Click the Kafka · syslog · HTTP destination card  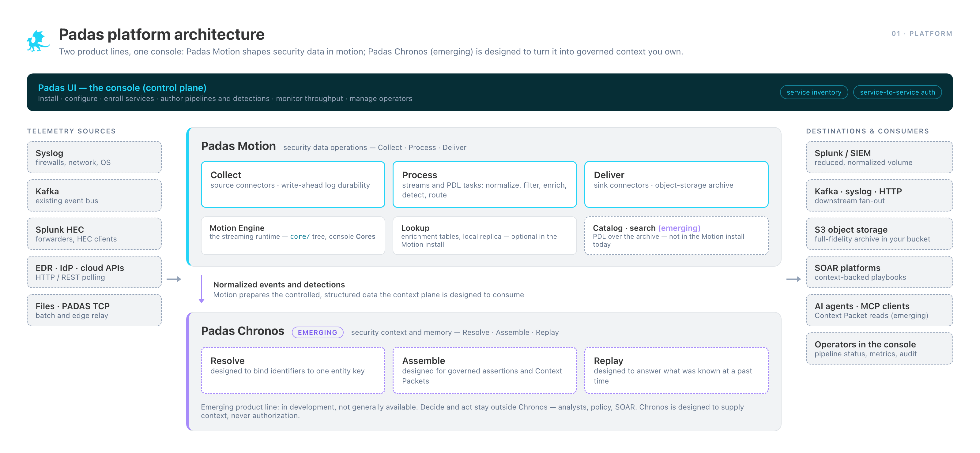(879, 196)
